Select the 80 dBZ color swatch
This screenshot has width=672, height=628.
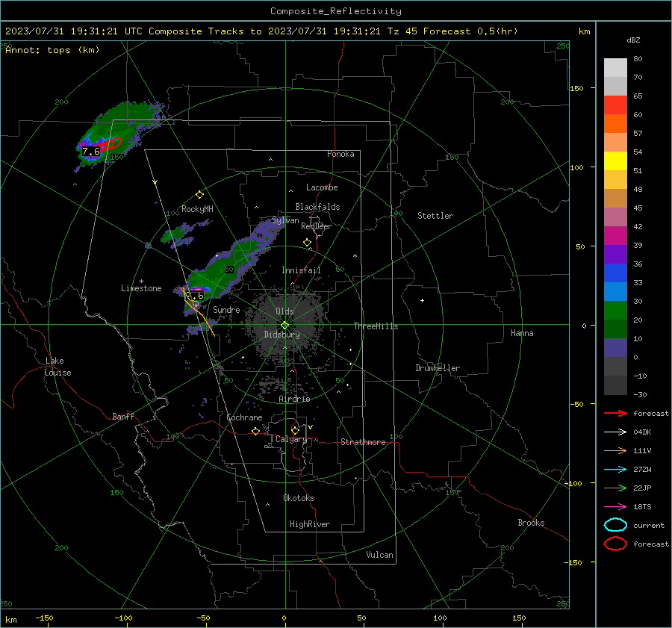[615, 67]
